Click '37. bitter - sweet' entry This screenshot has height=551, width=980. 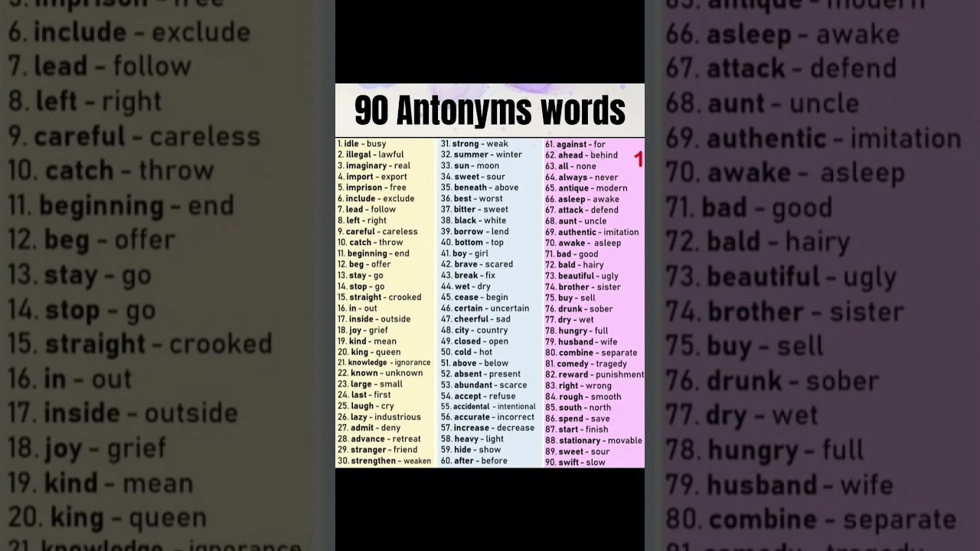coord(474,210)
